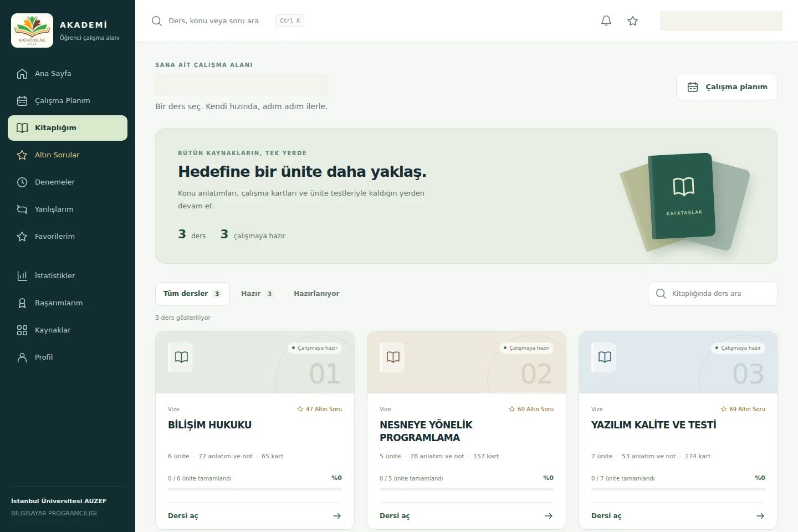Open Favorilerim in the sidebar
Screen dimensions: 798x532
click(68, 237)
